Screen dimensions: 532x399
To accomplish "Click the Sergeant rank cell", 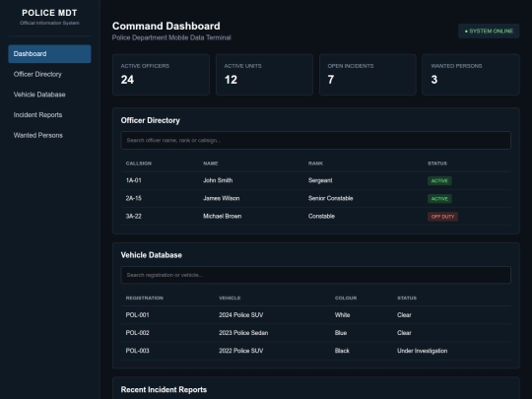I will click(320, 180).
